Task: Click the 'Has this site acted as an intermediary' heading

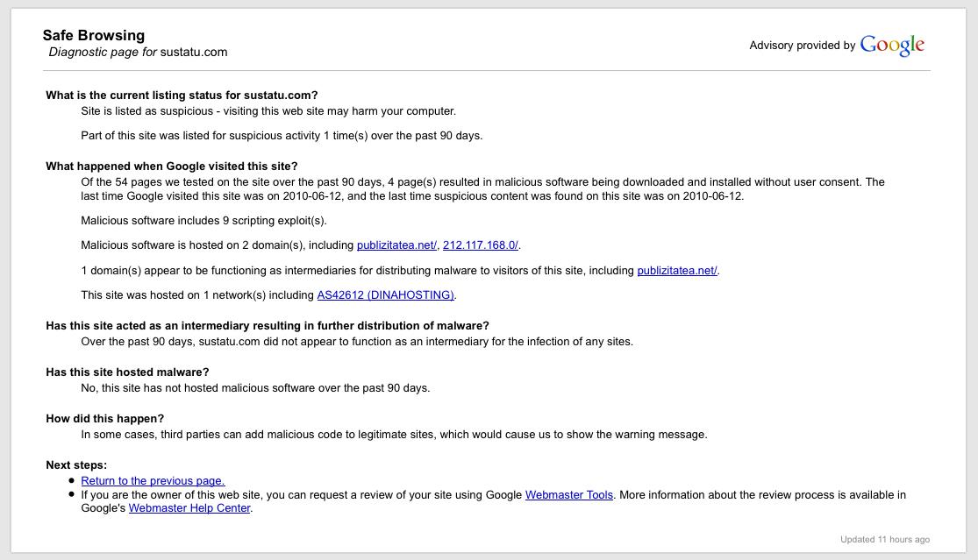Action: (x=268, y=326)
